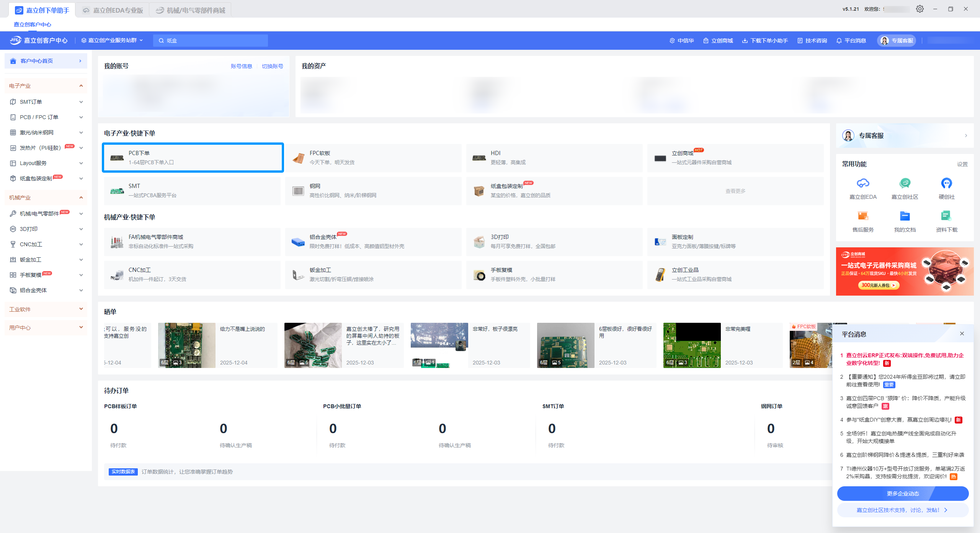The image size is (980, 533).
Task: Click the 更多企业动态 button
Action: 903,494
